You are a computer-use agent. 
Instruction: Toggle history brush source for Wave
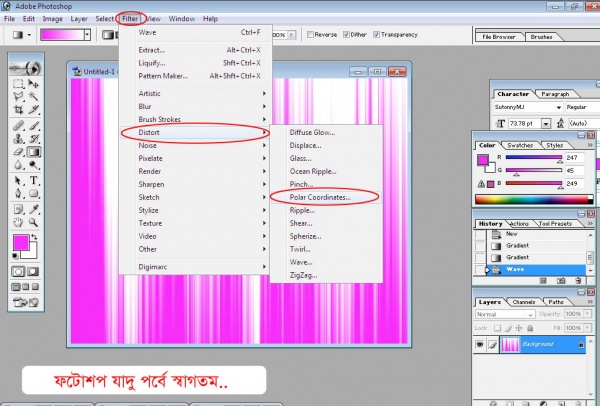(480, 269)
